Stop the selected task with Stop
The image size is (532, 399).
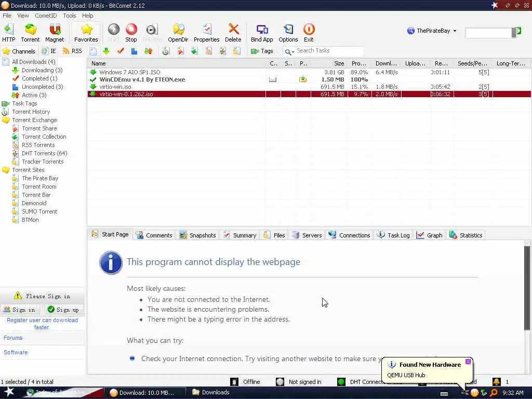[131, 33]
